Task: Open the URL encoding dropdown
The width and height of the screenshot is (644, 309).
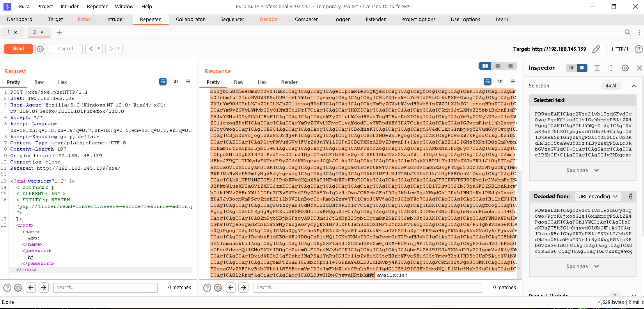Action: tap(598, 196)
